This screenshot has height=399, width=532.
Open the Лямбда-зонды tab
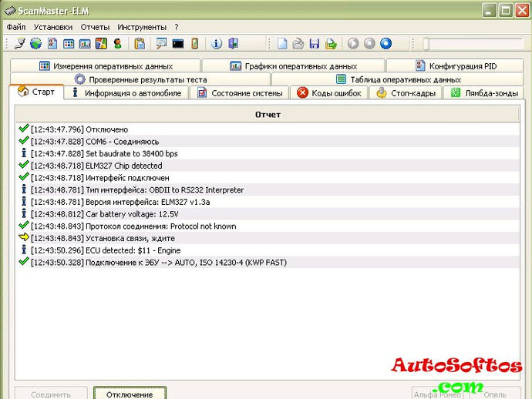tap(484, 93)
